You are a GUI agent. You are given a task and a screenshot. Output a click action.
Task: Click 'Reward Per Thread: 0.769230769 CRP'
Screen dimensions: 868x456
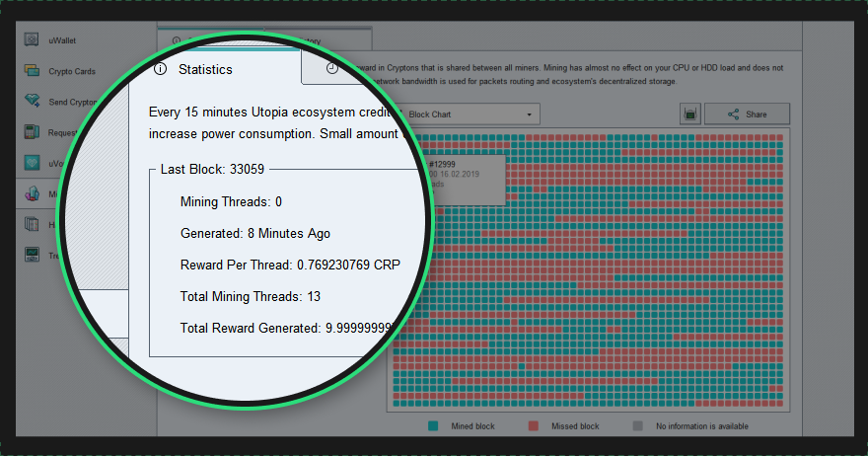290,265
